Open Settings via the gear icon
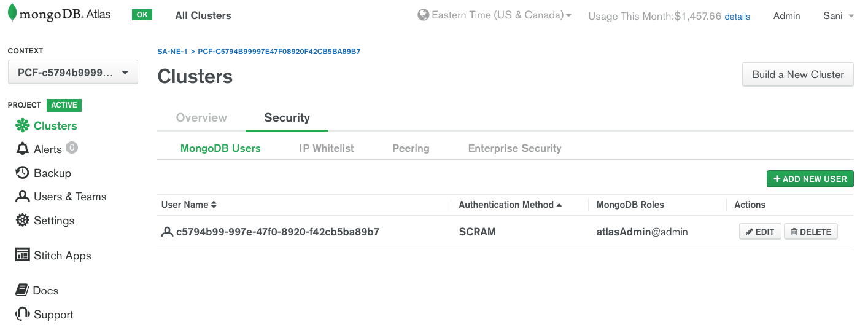The height and width of the screenshot is (327, 868). 23,220
